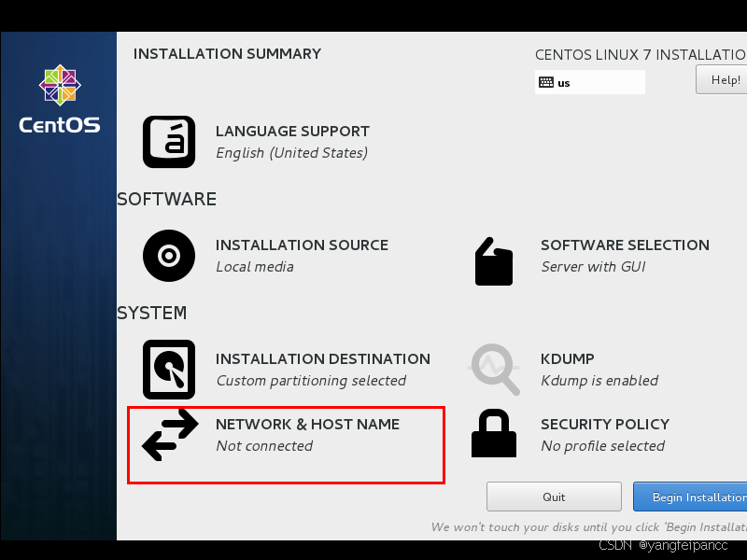Click the Help! button
This screenshot has height=560, width=747.
(721, 79)
